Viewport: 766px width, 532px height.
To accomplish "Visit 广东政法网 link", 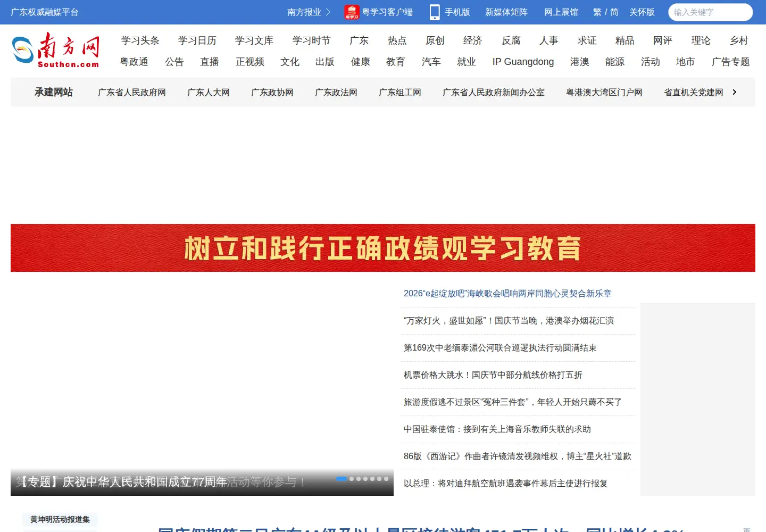I will [x=336, y=92].
